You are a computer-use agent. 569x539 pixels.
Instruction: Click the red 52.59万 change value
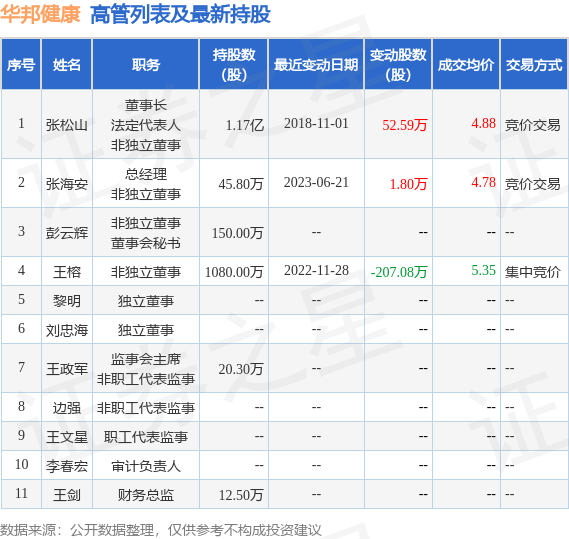pyautogui.click(x=405, y=125)
